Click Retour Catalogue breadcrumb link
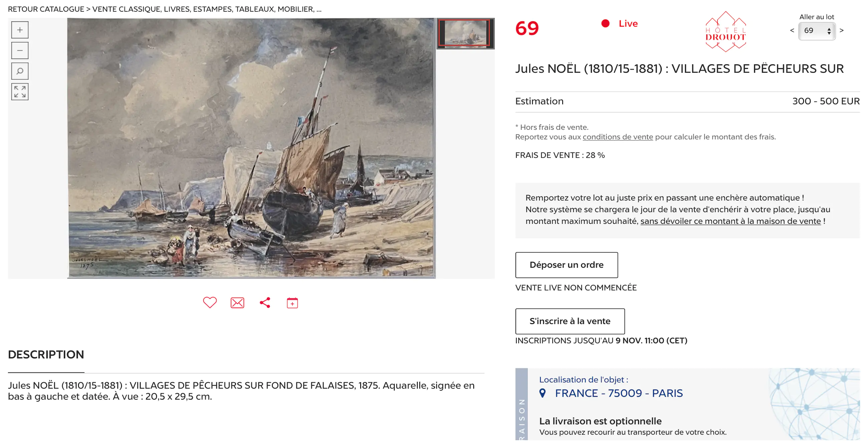The image size is (868, 445). 46,9
